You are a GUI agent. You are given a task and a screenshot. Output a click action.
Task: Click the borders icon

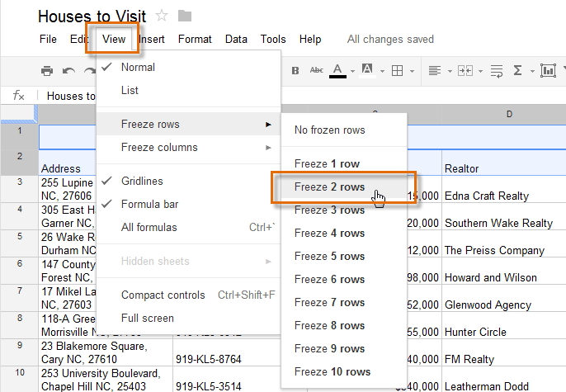397,71
